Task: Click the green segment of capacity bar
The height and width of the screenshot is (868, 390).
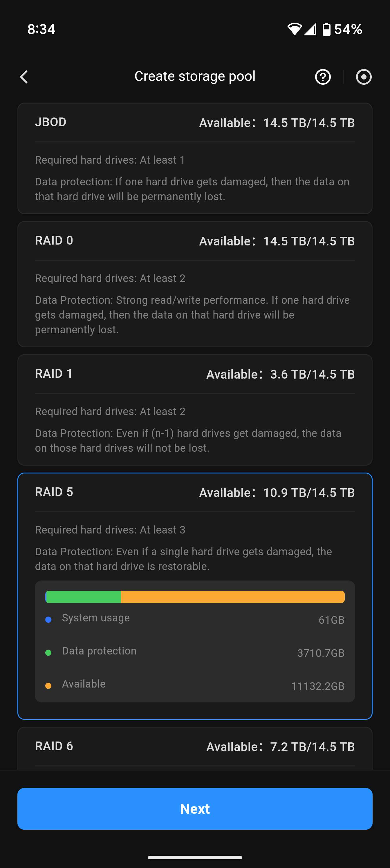Action: tap(84, 597)
